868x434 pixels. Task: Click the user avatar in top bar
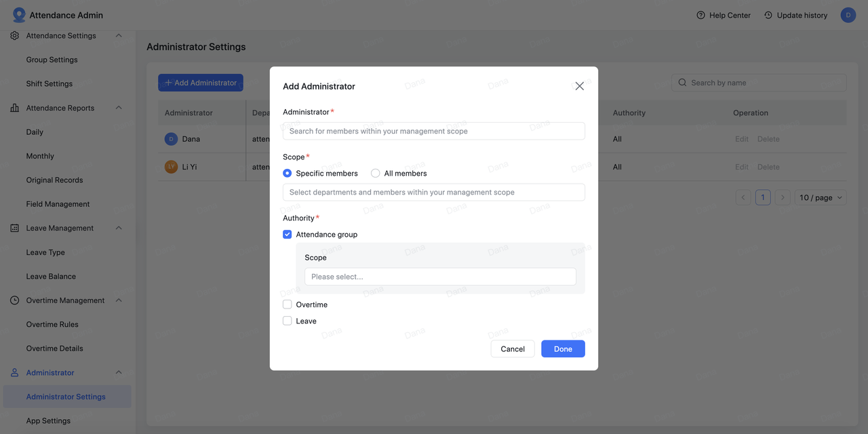848,15
